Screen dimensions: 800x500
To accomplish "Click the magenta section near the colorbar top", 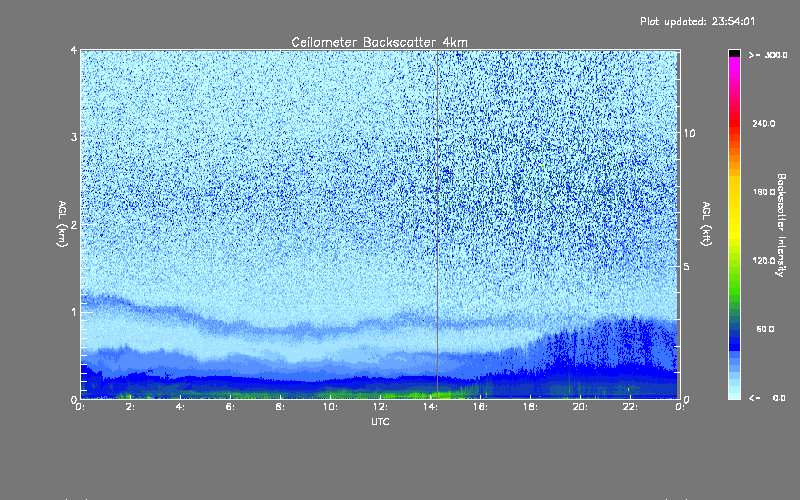I will click(x=734, y=69).
